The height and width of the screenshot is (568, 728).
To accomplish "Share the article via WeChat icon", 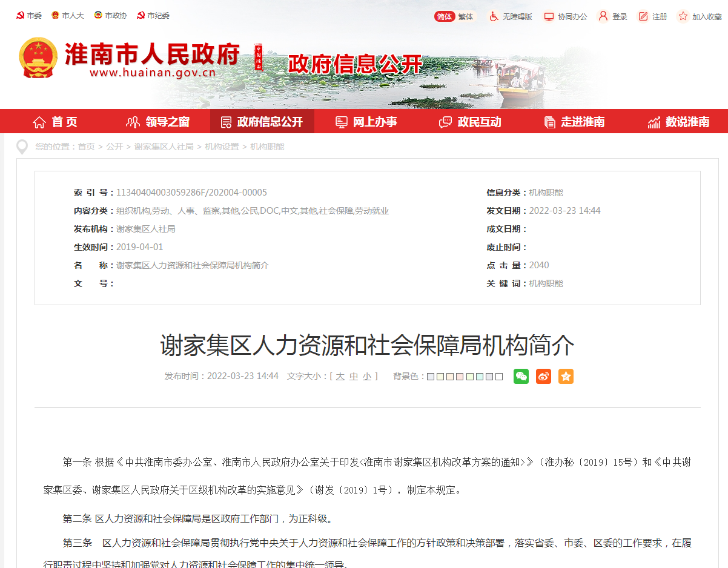I will [x=520, y=376].
